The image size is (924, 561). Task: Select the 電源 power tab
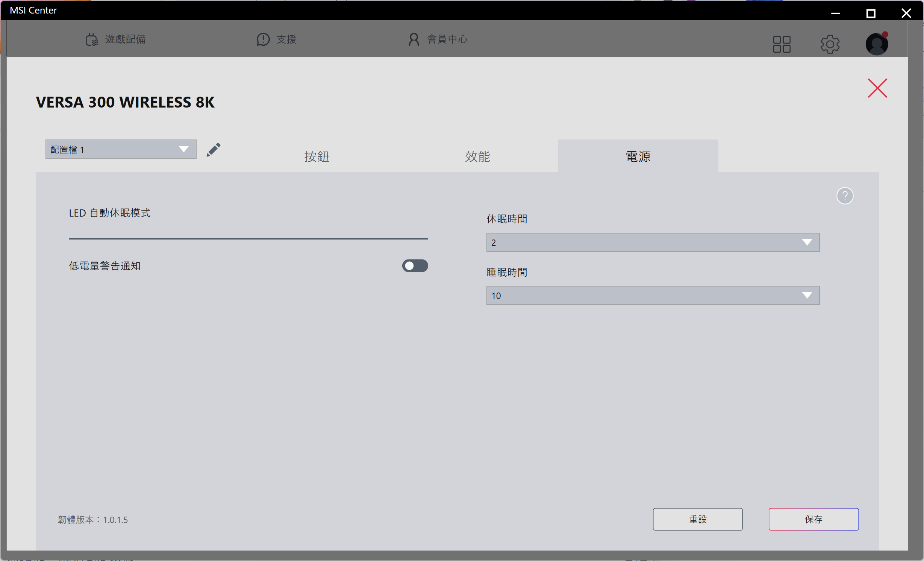(x=638, y=156)
